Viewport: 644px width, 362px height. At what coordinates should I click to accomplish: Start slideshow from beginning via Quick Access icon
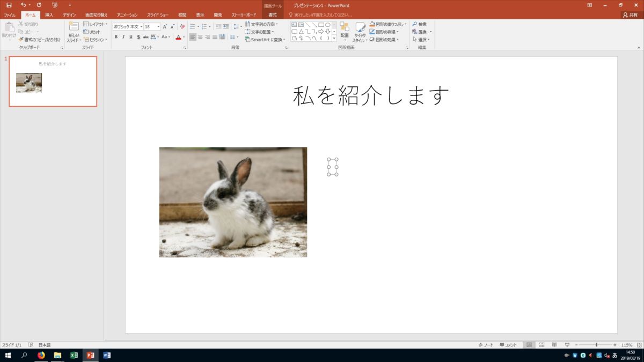pyautogui.click(x=55, y=5)
